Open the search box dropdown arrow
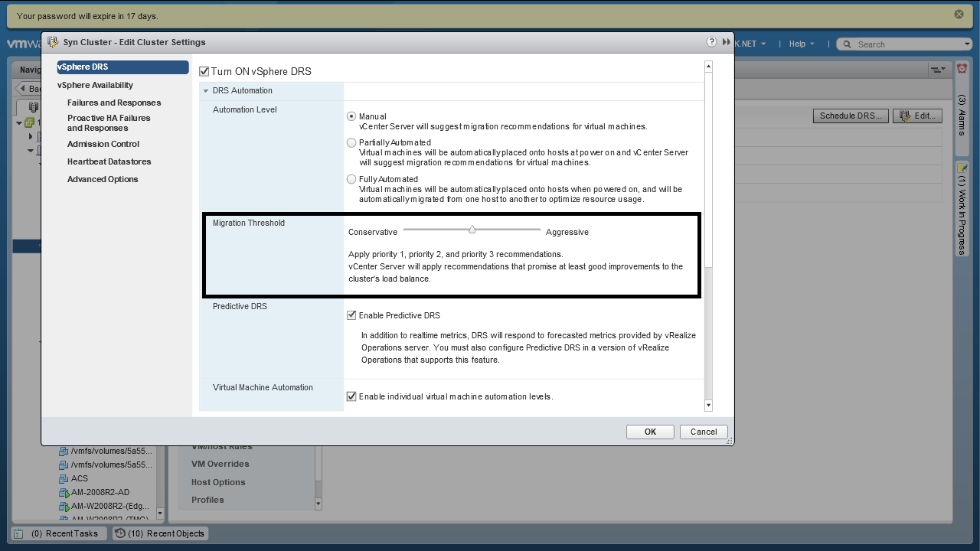This screenshot has height=551, width=980. pos(968,44)
